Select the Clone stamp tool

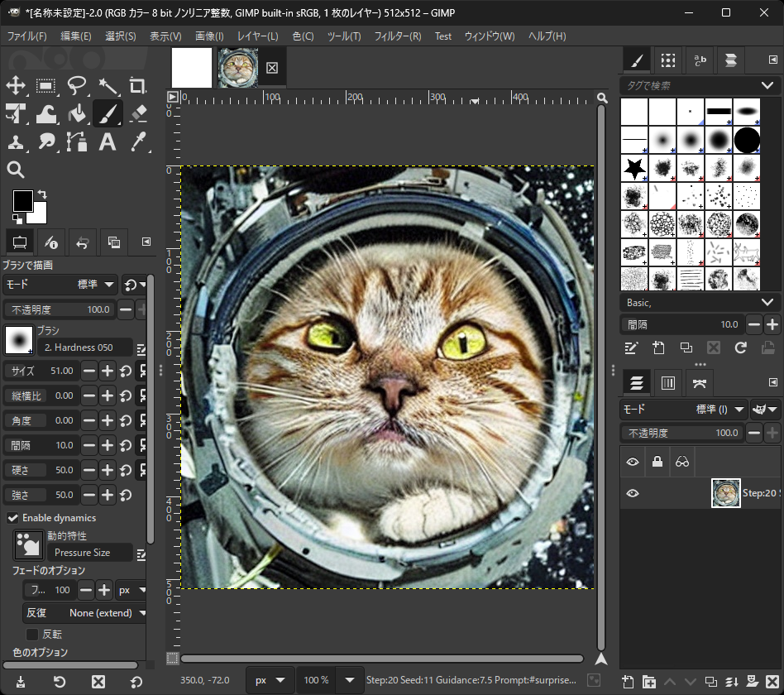point(17,141)
